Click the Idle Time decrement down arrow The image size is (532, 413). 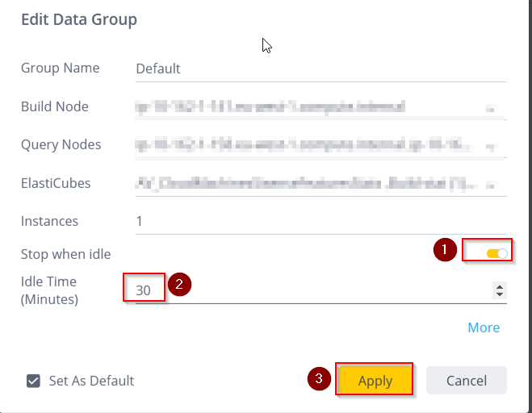point(500,294)
